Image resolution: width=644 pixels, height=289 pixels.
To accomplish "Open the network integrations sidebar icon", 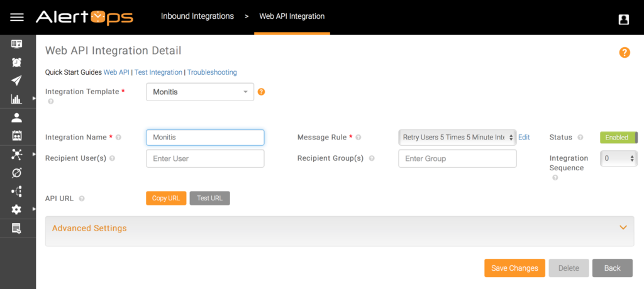I will (x=16, y=155).
